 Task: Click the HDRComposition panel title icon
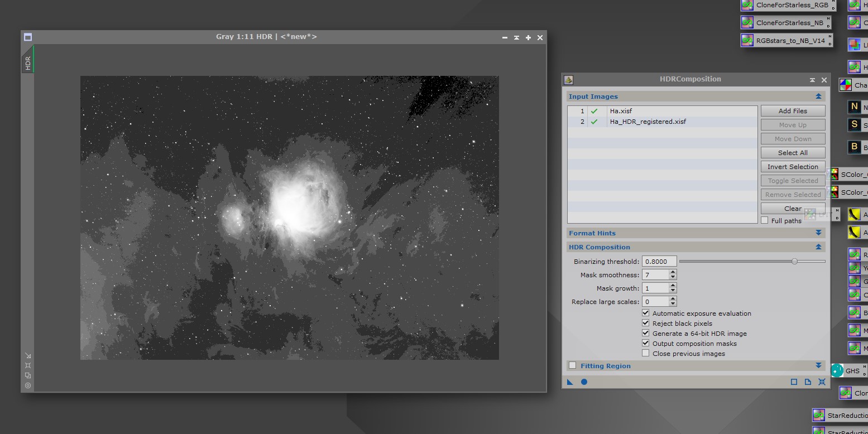pyautogui.click(x=568, y=80)
